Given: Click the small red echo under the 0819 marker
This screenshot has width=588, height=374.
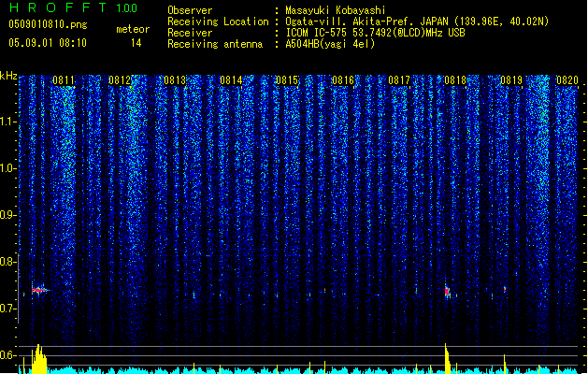Looking at the screenshot, I should (x=505, y=289).
